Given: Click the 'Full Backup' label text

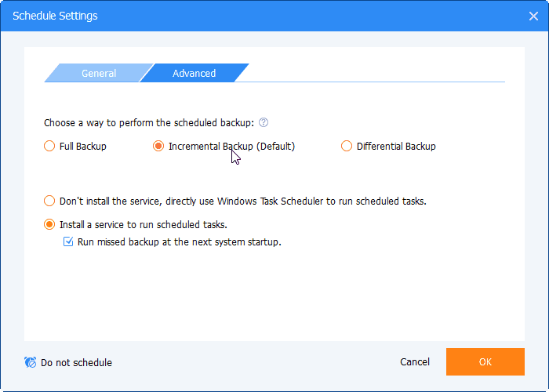Looking at the screenshot, I should [x=83, y=146].
